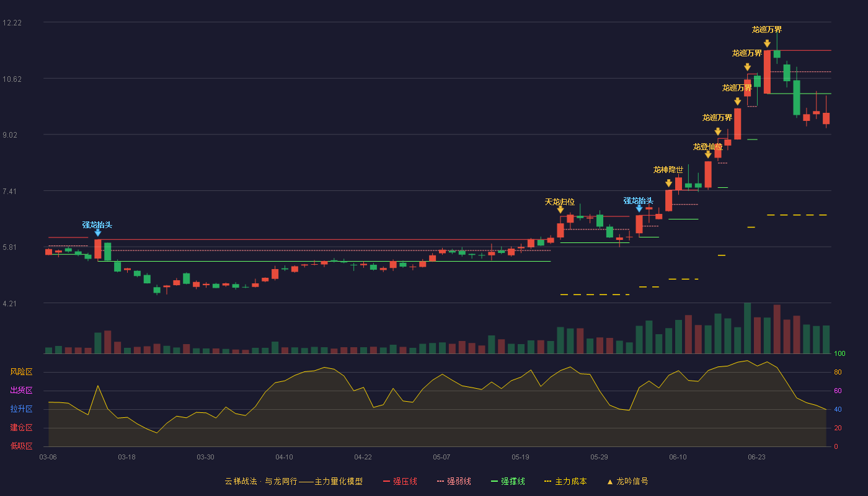Click the 强龙抬头 label after 05-29

[639, 200]
